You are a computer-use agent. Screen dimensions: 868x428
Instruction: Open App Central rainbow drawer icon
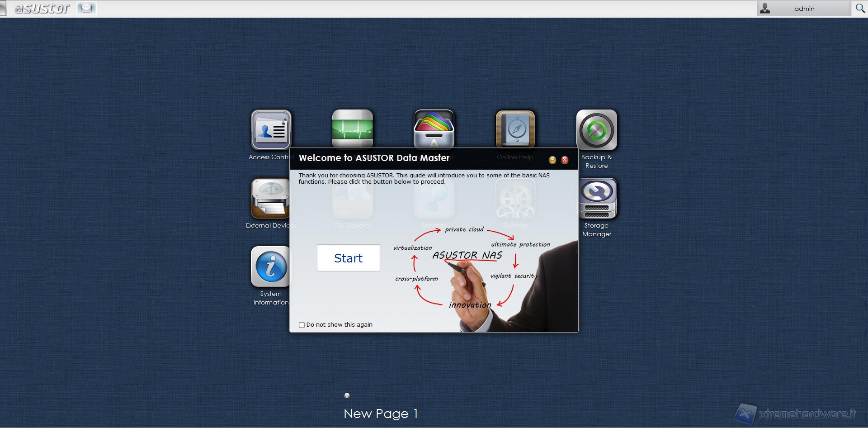pyautogui.click(x=434, y=128)
